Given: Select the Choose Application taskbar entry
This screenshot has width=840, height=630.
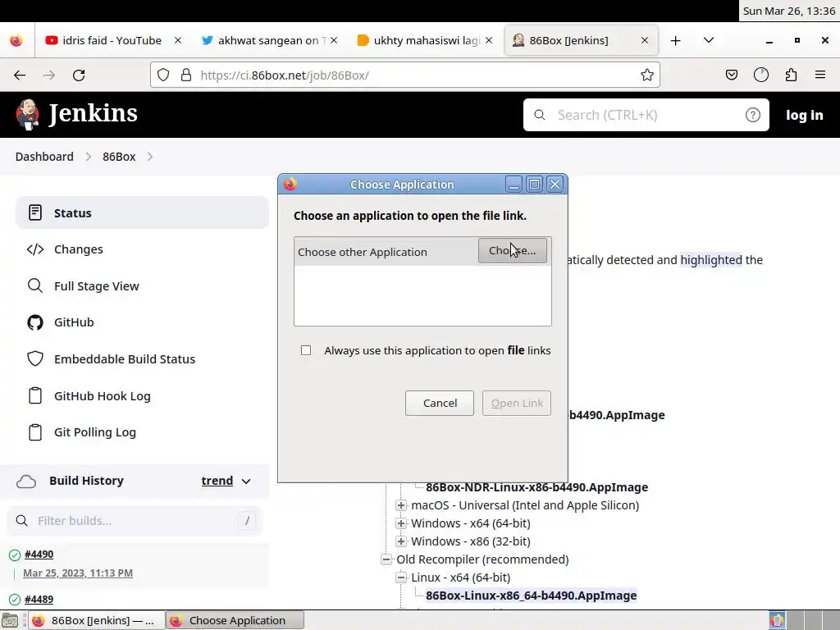Looking at the screenshot, I should point(235,620).
